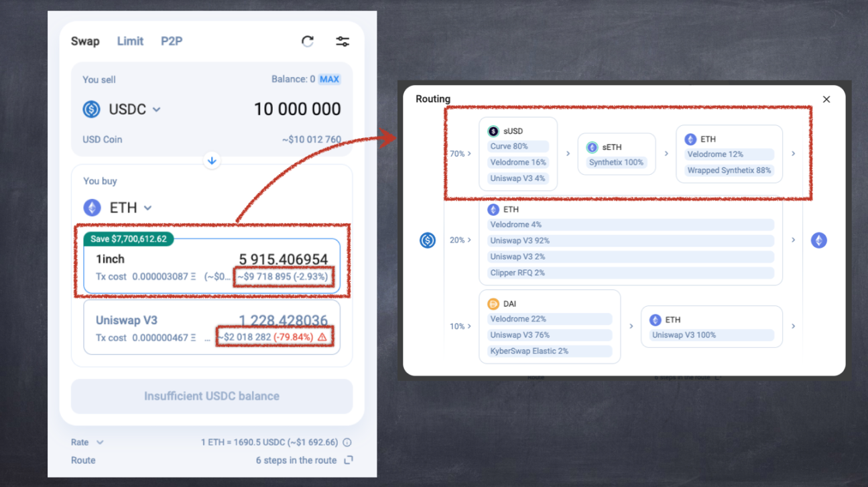
Task: Click the refresh quote icon
Action: tap(308, 42)
